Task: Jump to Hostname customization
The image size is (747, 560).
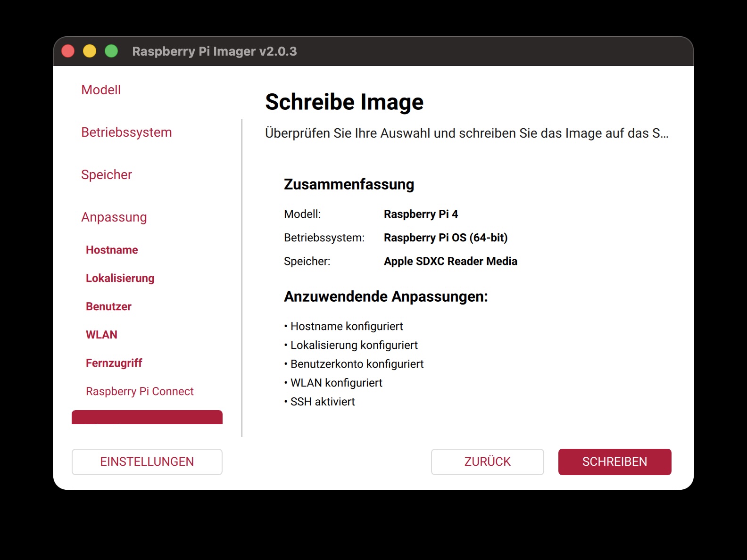Action: click(112, 250)
